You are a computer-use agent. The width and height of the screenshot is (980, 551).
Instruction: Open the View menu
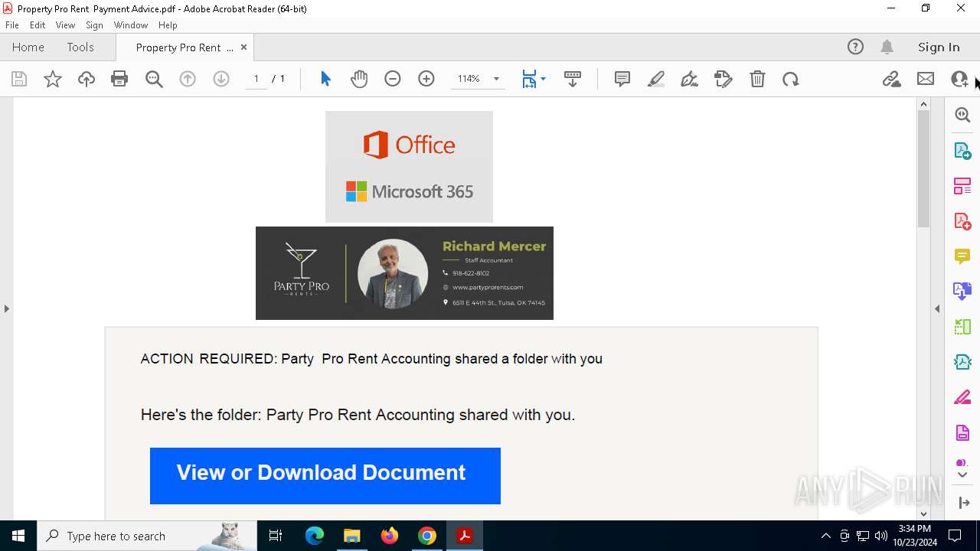point(66,25)
